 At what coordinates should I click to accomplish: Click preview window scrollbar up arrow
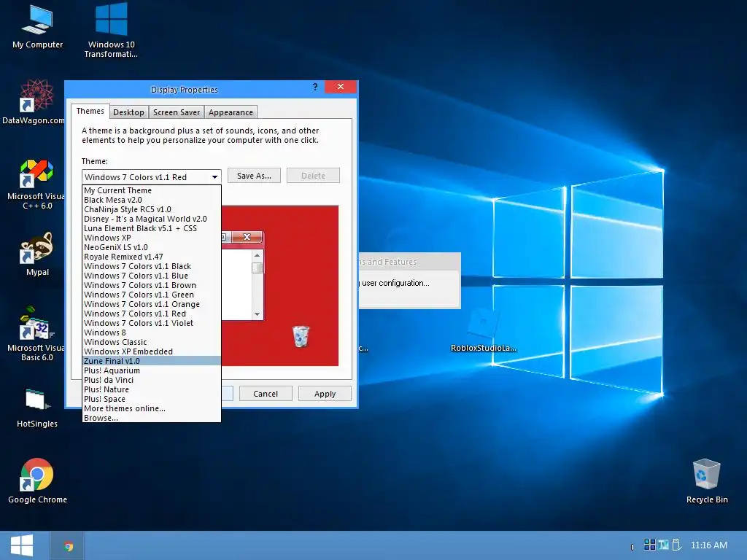click(x=258, y=255)
